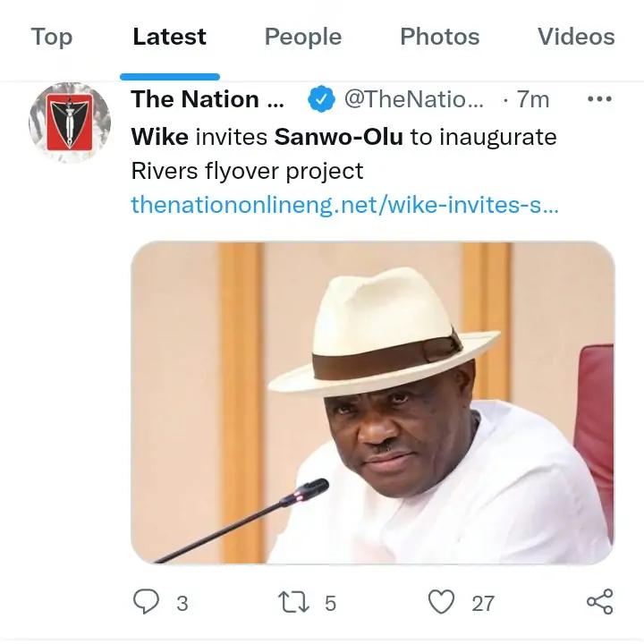Click the retweet count of 5
Screen dimensions: 644x644
pyautogui.click(x=330, y=604)
